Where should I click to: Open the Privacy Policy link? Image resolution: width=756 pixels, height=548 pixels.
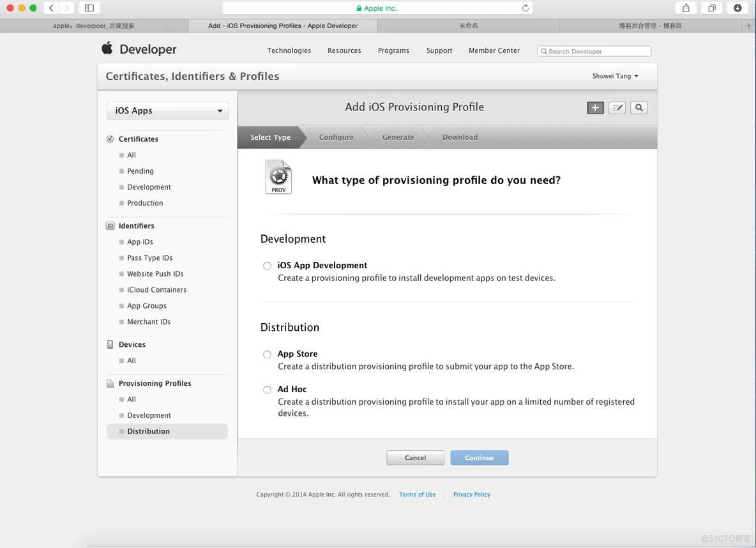471,494
